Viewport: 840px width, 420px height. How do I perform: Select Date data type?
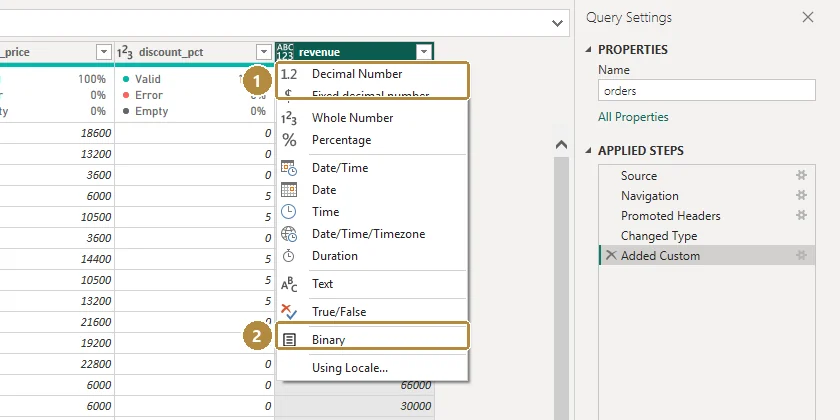(372, 190)
